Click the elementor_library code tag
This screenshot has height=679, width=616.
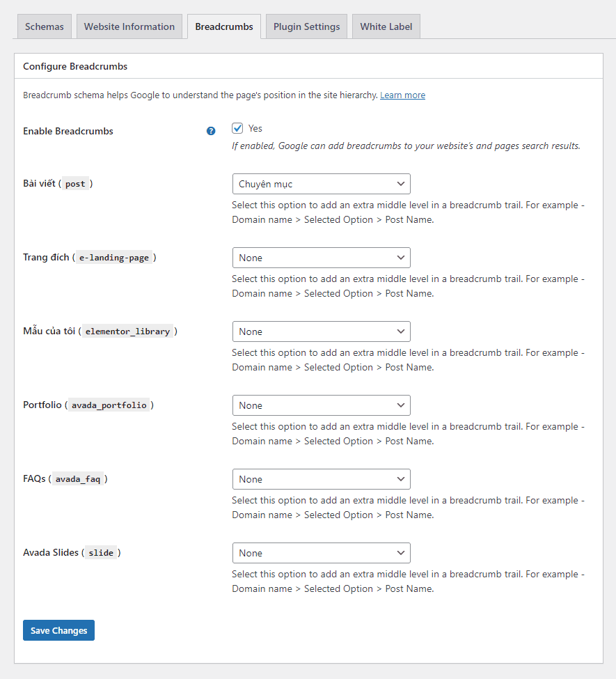(x=127, y=331)
